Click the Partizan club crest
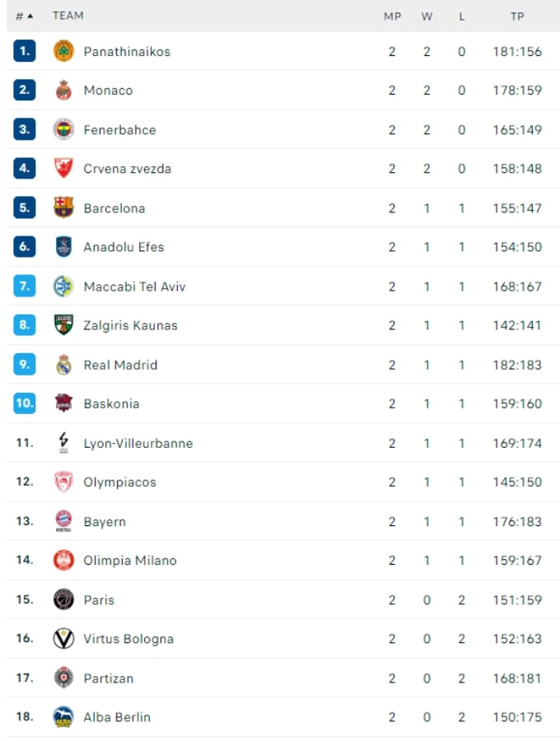This screenshot has height=741, width=560. [63, 678]
